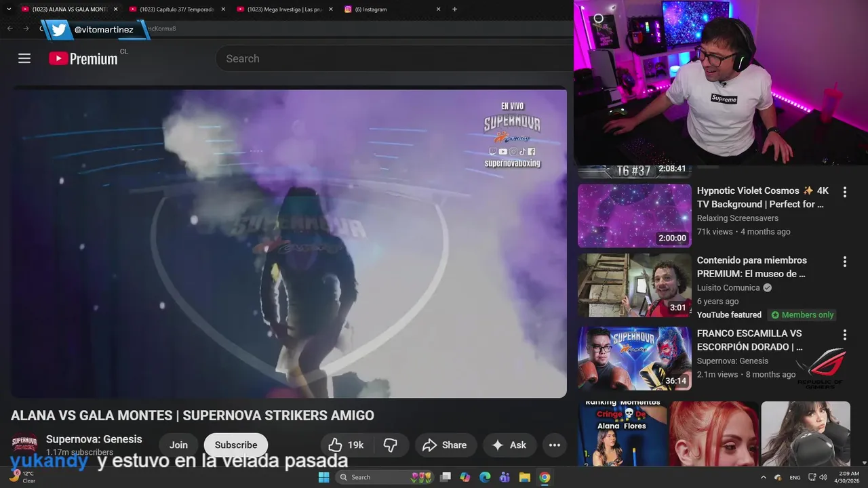Open options menu for Luisito Comunica video
This screenshot has width=868, height=488.
845,262
